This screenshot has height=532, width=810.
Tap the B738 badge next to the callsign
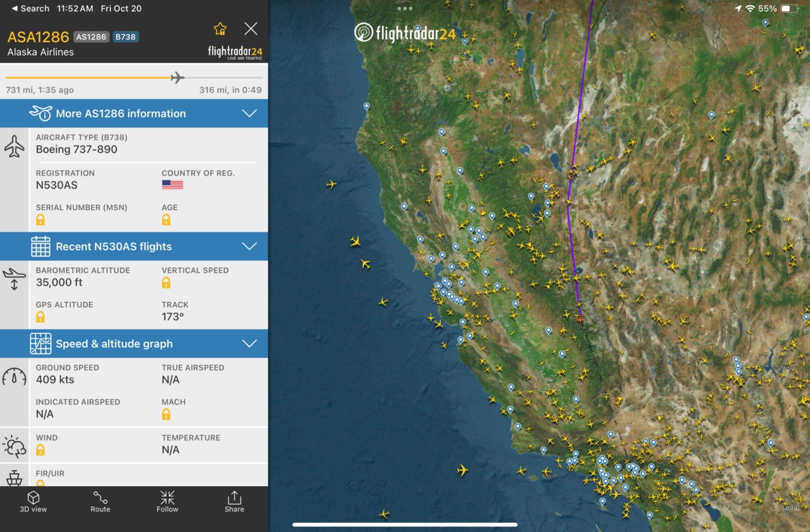(125, 37)
